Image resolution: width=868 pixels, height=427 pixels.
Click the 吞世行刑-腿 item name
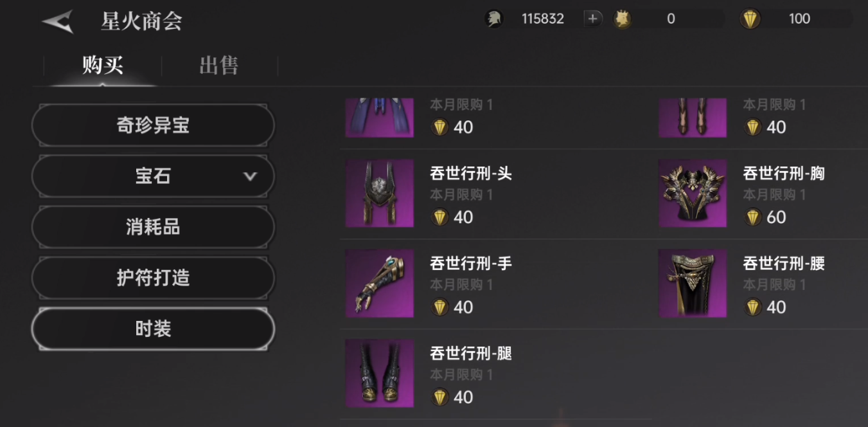point(471,353)
